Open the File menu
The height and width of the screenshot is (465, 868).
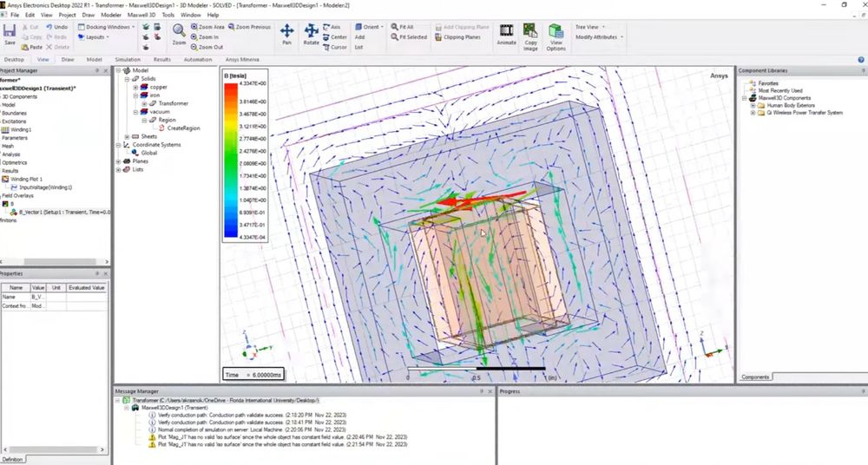click(15, 15)
